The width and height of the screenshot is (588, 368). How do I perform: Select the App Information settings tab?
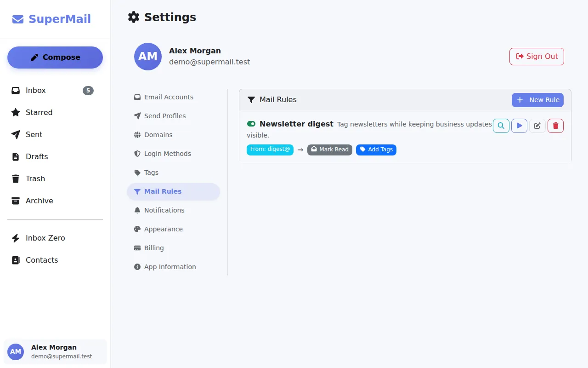[x=174, y=267]
